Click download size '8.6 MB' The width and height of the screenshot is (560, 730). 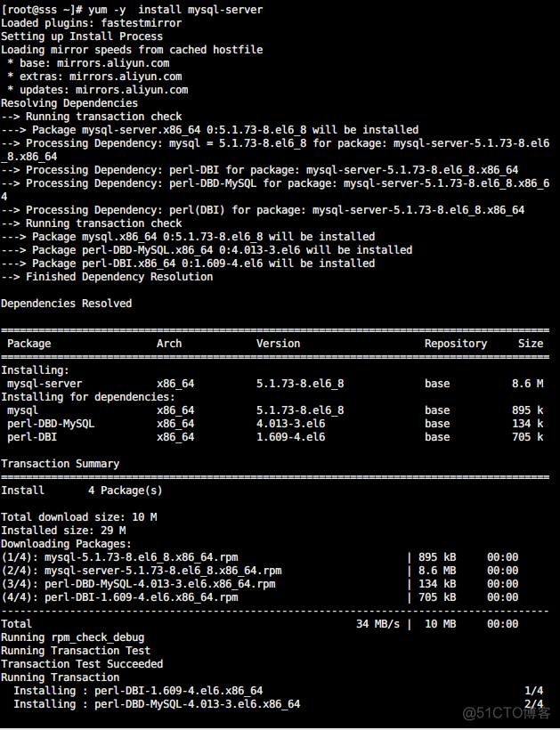pos(437,571)
